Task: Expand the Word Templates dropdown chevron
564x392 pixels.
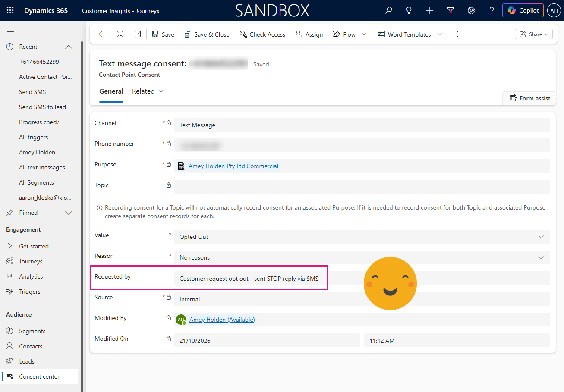Action: click(439, 34)
